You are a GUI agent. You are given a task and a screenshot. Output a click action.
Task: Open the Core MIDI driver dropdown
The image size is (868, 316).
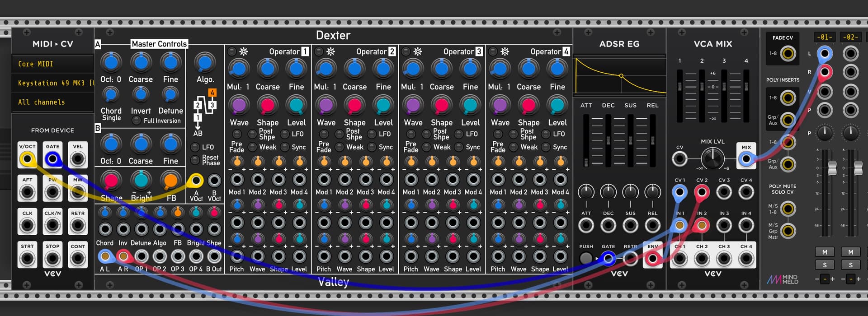click(52, 64)
